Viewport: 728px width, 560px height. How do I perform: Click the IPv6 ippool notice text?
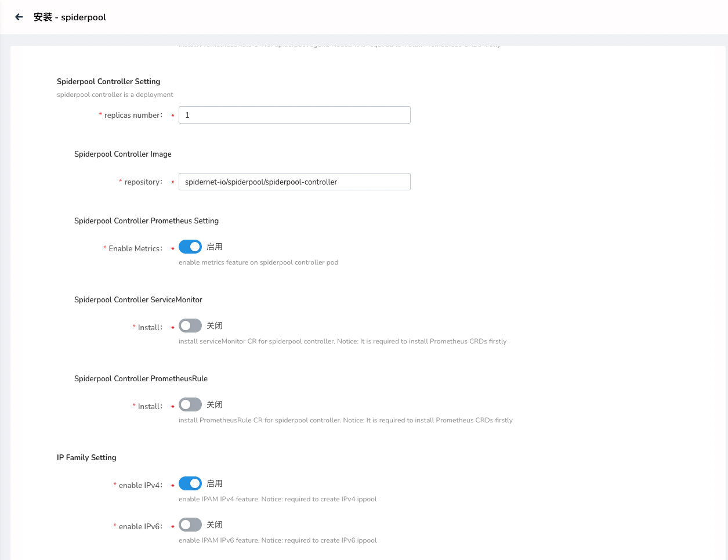tap(278, 540)
